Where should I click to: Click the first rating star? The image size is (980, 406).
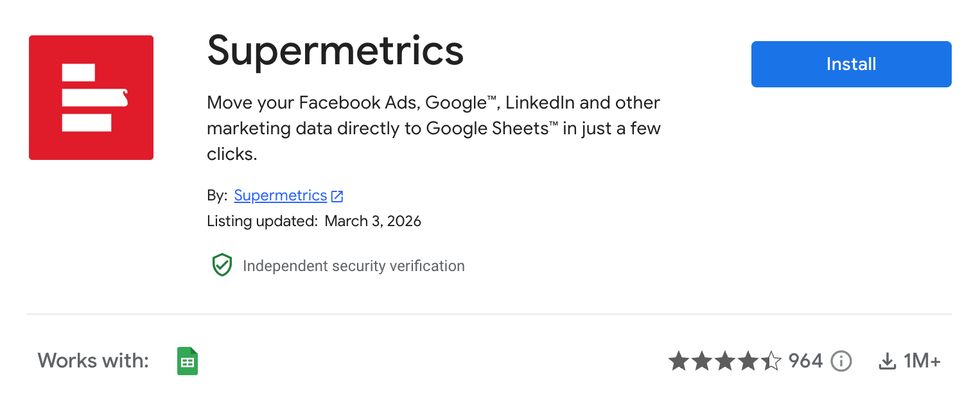click(x=679, y=362)
